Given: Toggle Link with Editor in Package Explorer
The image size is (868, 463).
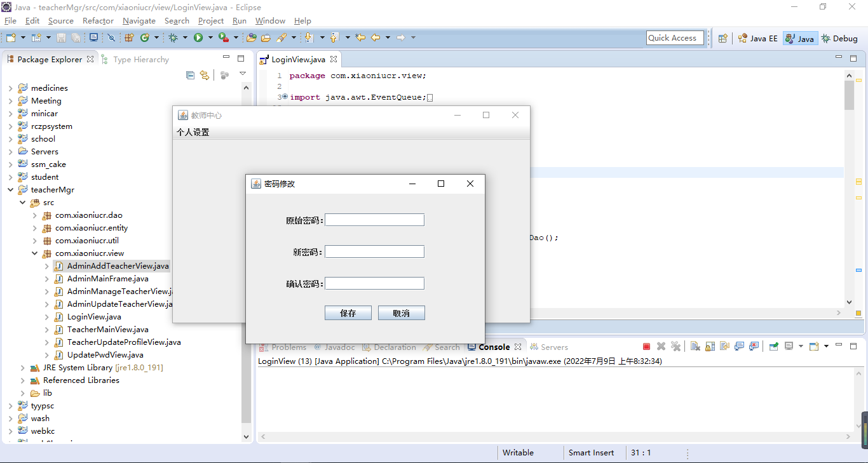Looking at the screenshot, I should [204, 75].
